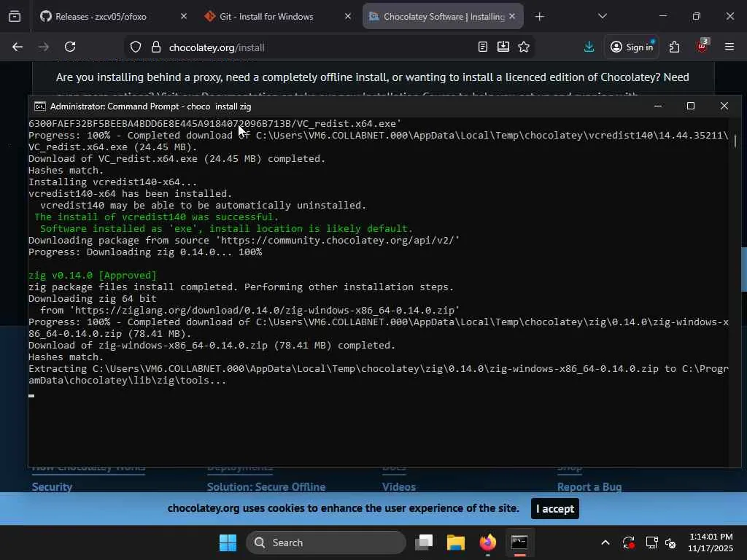Show site security padlock information
The width and height of the screenshot is (747, 560).
(156, 47)
